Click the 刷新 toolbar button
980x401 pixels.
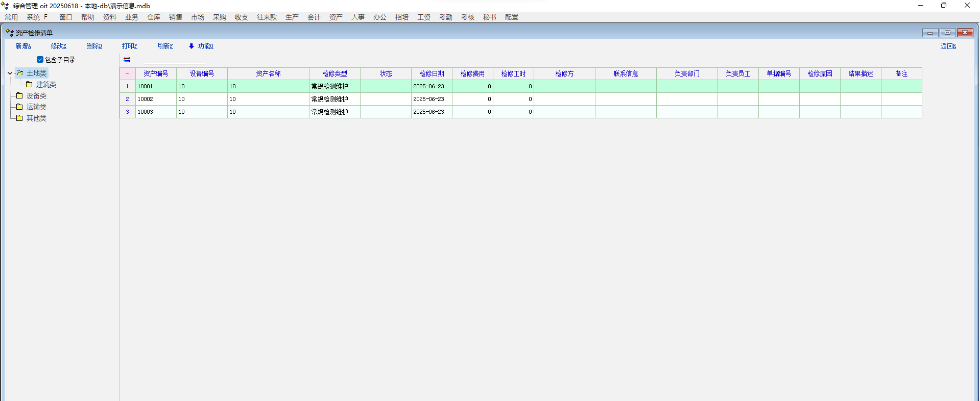pyautogui.click(x=165, y=46)
